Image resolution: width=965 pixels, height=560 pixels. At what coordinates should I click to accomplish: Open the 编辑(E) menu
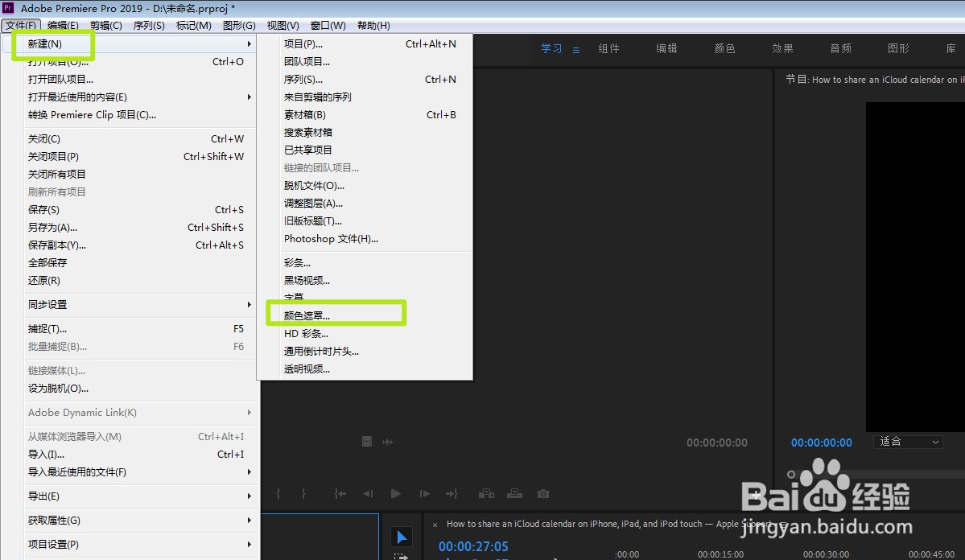[63, 25]
